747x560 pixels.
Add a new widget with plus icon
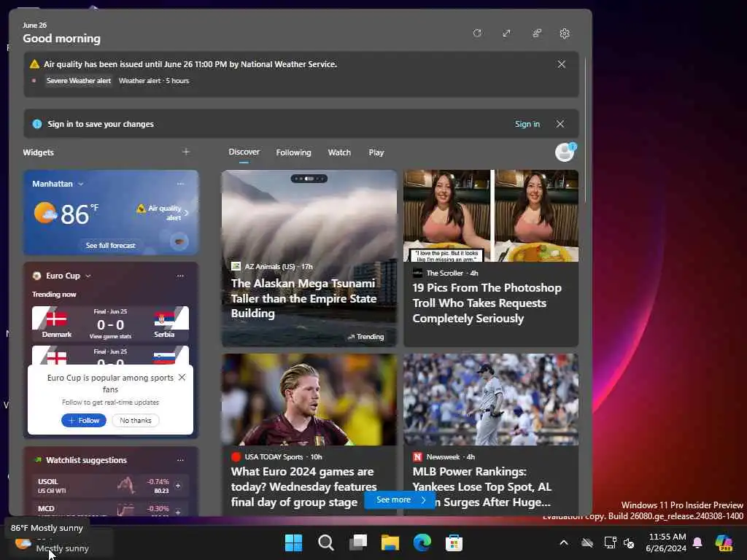coord(186,152)
